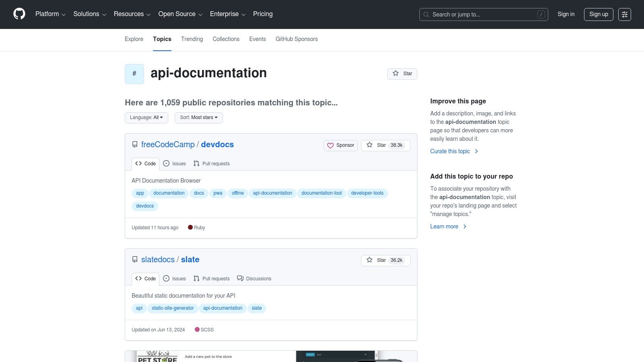Click the heart Sponsor button for devdocs
Screen dimensions: 644x362
(341, 146)
